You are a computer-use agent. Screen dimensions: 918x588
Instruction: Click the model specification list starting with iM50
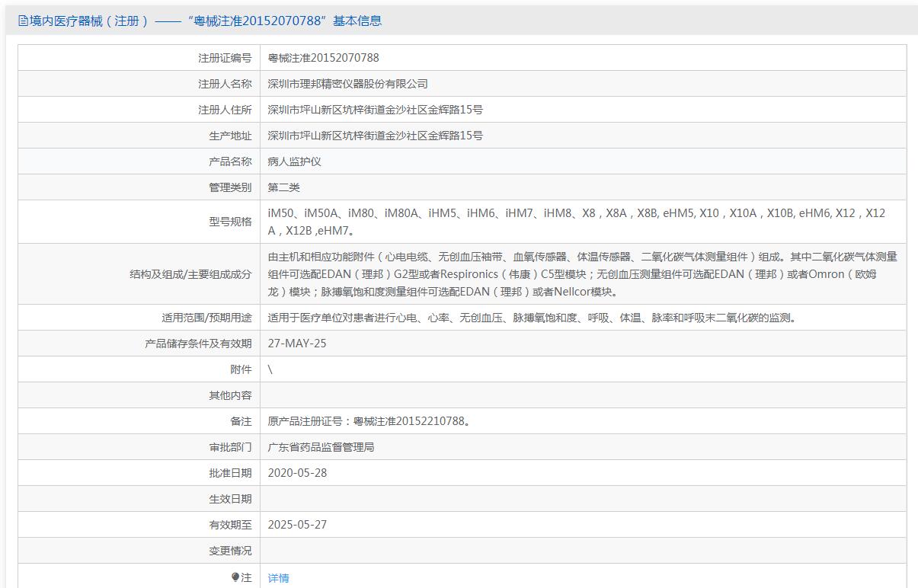click(x=577, y=222)
